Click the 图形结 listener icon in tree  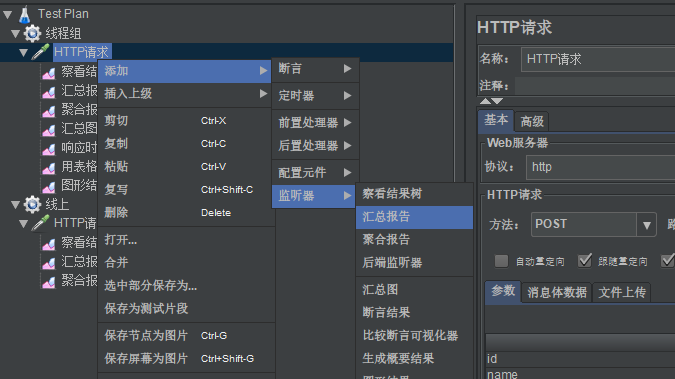click(49, 186)
